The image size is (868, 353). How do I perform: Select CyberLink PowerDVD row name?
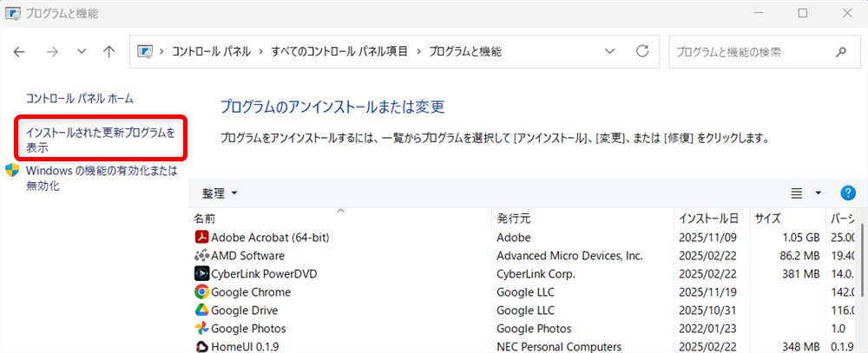pos(264,274)
